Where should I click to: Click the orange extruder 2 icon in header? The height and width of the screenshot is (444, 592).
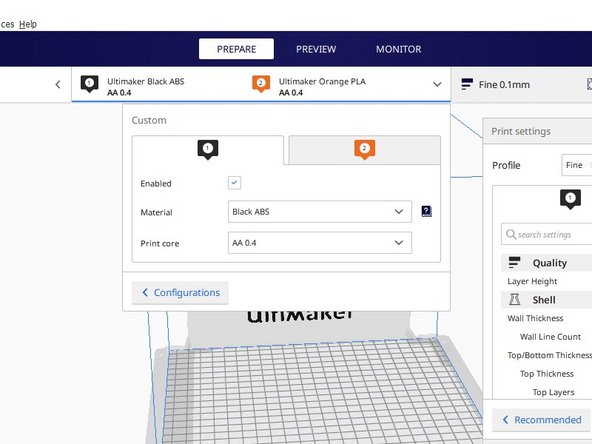point(261,84)
